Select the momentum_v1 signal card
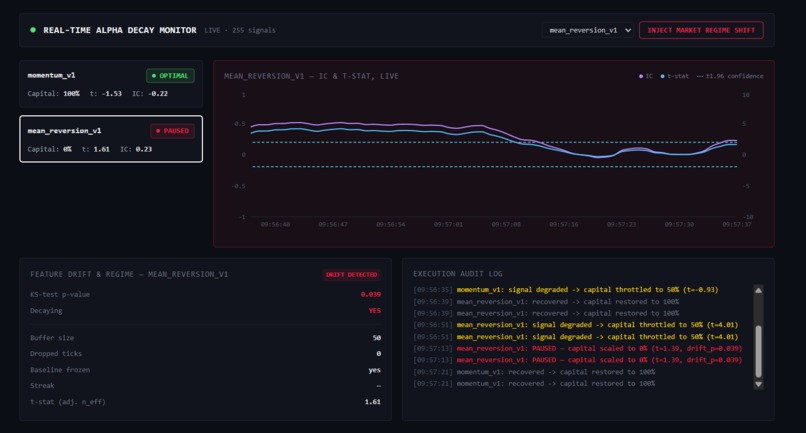Image resolution: width=806 pixels, height=433 pixels. point(111,84)
